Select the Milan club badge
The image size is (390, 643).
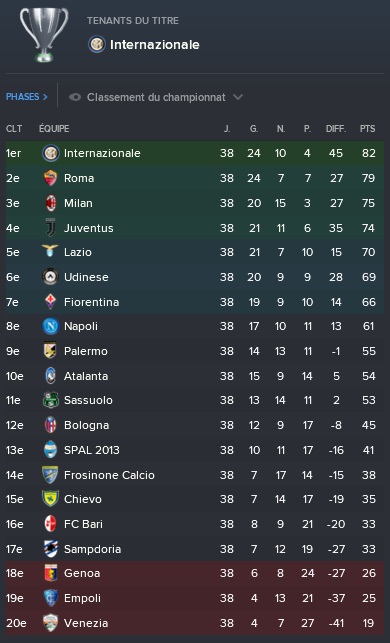coord(50,203)
